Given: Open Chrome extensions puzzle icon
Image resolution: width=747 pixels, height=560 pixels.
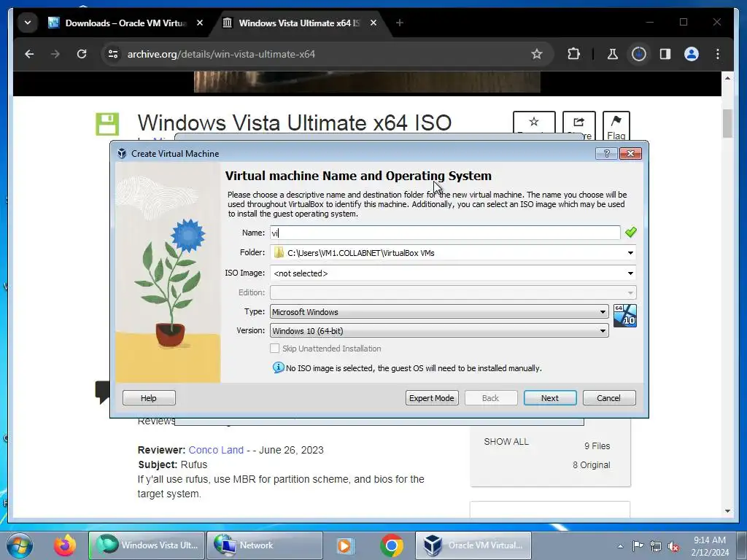Looking at the screenshot, I should [x=573, y=54].
